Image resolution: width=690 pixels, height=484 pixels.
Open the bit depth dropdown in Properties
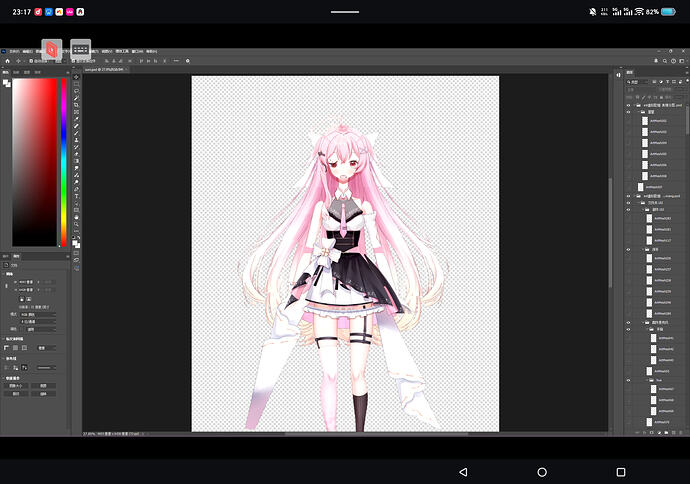38,322
